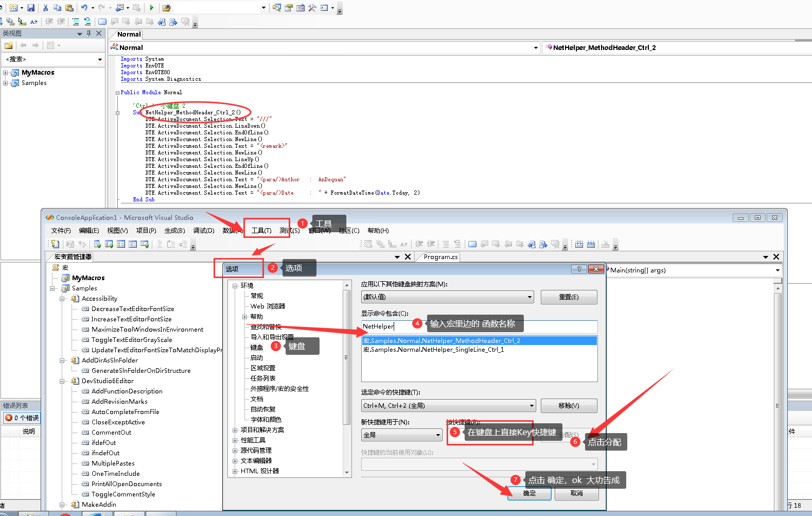
Task: Click the 重置(E) button
Action: [x=569, y=297]
